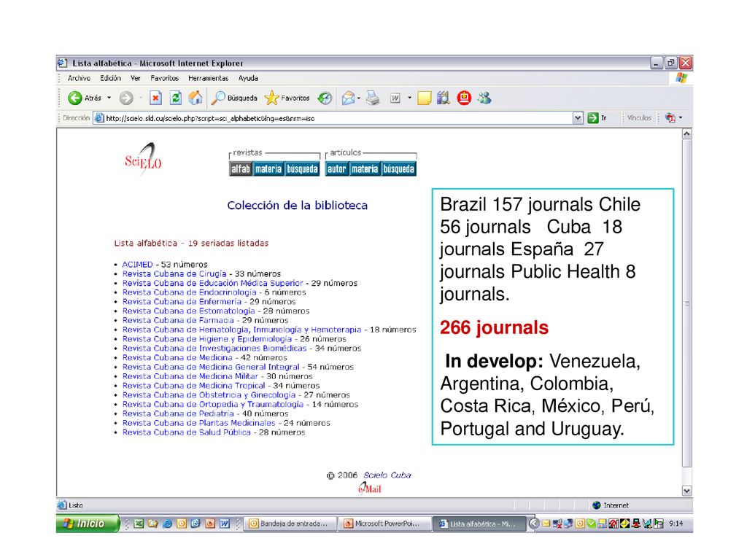
Task: Expand the address bar dropdown arrow
Action: [578, 118]
